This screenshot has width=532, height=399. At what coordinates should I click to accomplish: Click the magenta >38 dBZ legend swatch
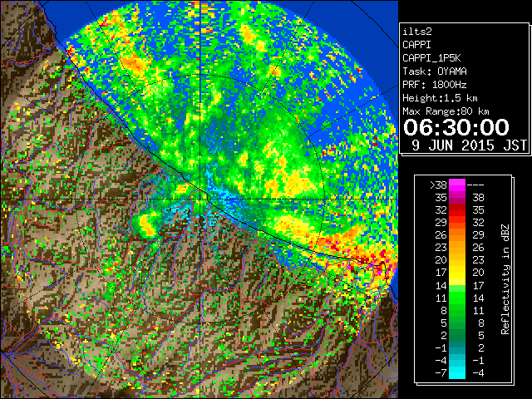pyautogui.click(x=457, y=185)
